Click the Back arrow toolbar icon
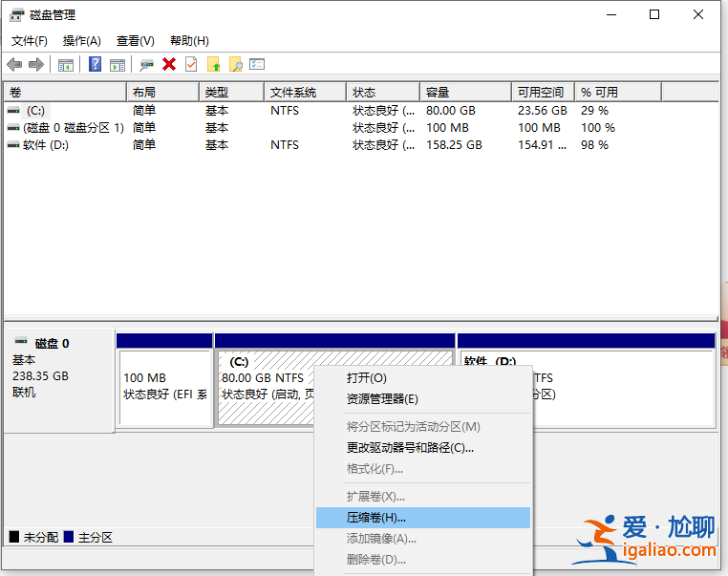The image size is (728, 576). pos(15,65)
